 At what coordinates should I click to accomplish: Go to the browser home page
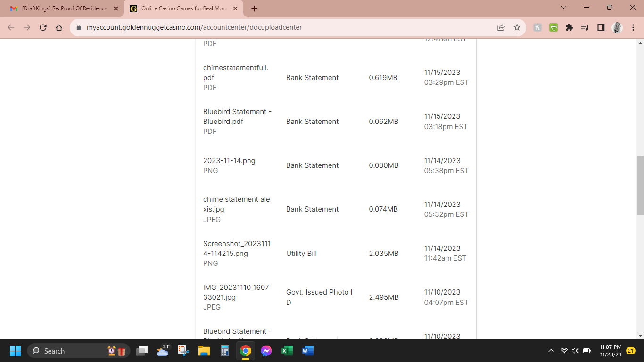tap(59, 27)
